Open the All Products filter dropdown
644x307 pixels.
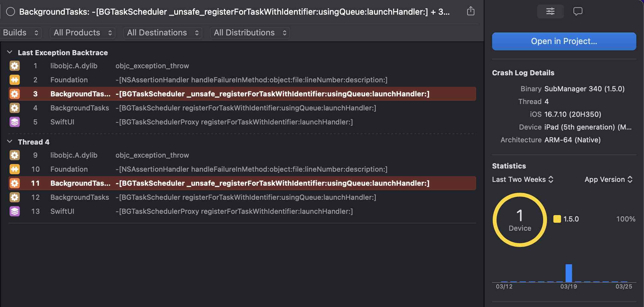pyautogui.click(x=82, y=33)
